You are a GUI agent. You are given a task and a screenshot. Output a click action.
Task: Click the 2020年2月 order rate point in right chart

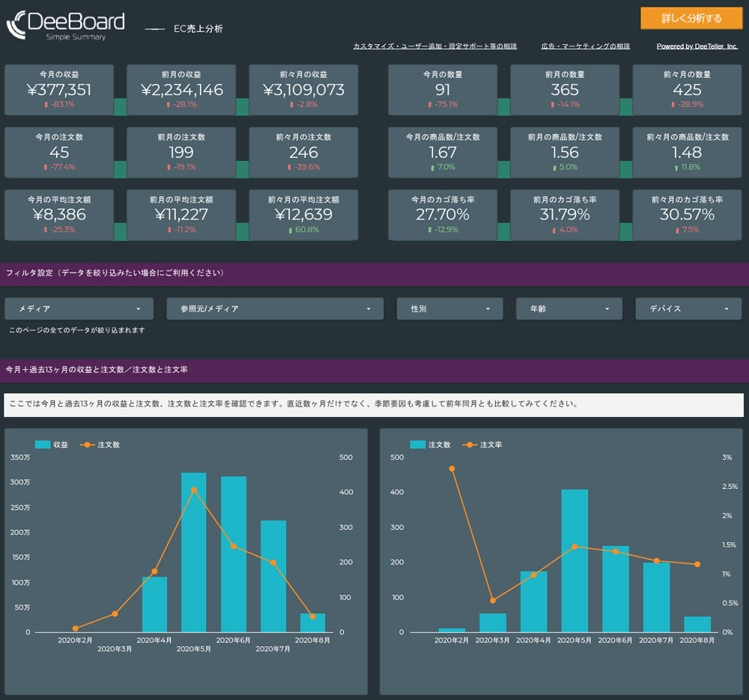click(x=452, y=469)
